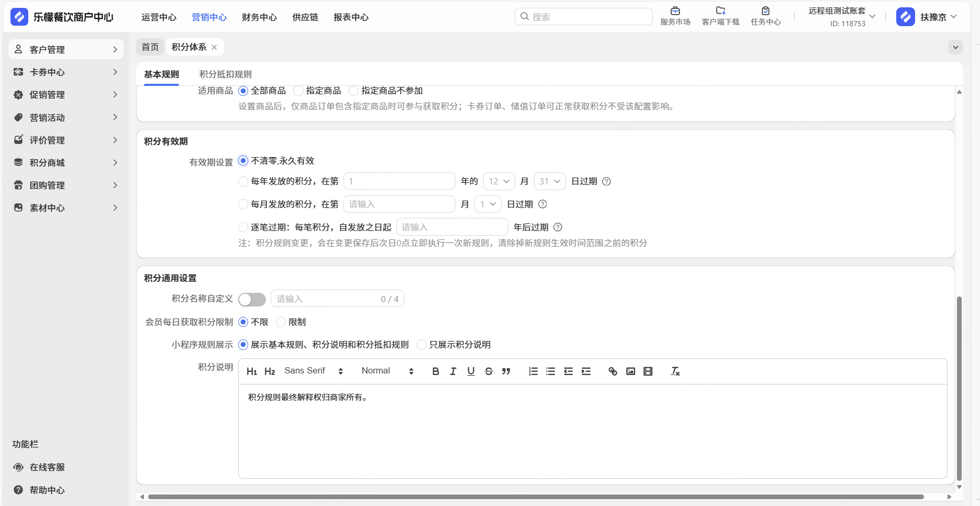Screen dimensions: 980x506
Task: Open 在线客服 in the sidebar
Action: [47, 467]
